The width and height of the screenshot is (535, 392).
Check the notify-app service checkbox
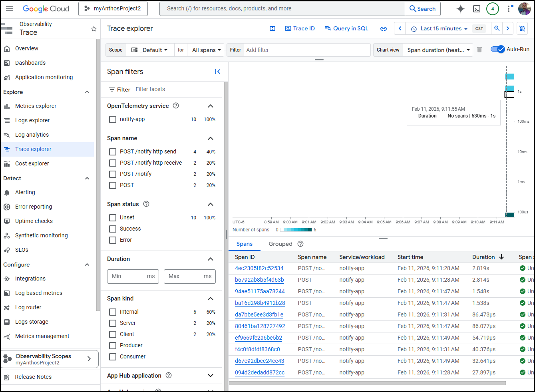click(113, 119)
